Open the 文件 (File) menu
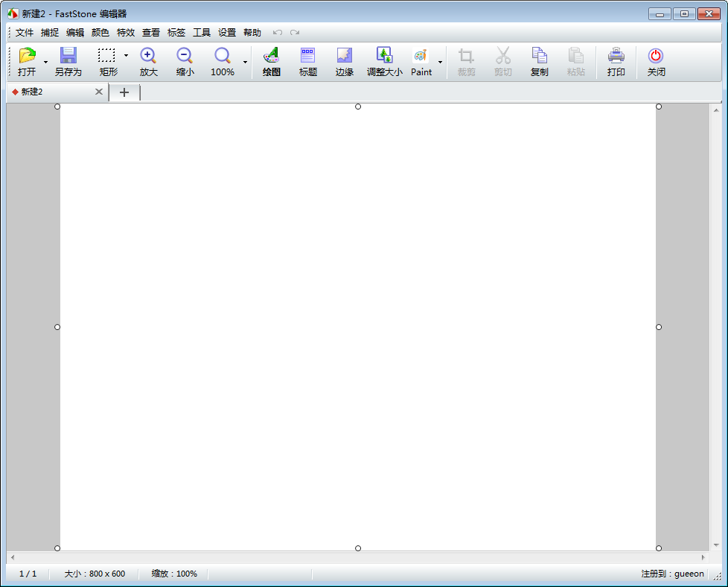728x587 pixels. [25, 33]
